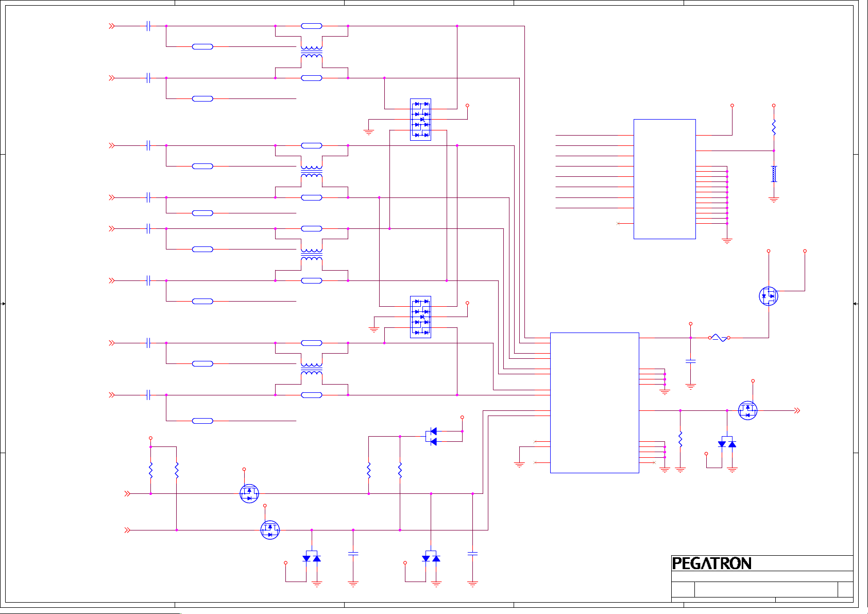
Task: Select the dual diode symbol left of large IC
Action: (x=432, y=436)
